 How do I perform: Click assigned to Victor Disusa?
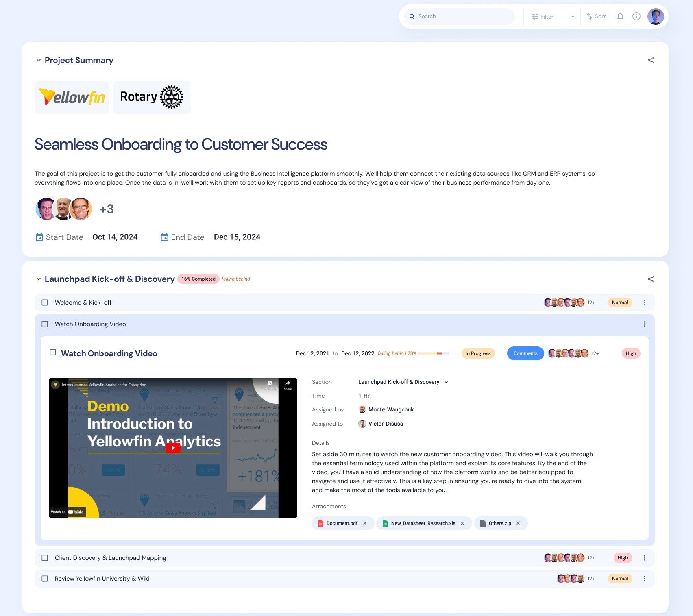point(381,424)
